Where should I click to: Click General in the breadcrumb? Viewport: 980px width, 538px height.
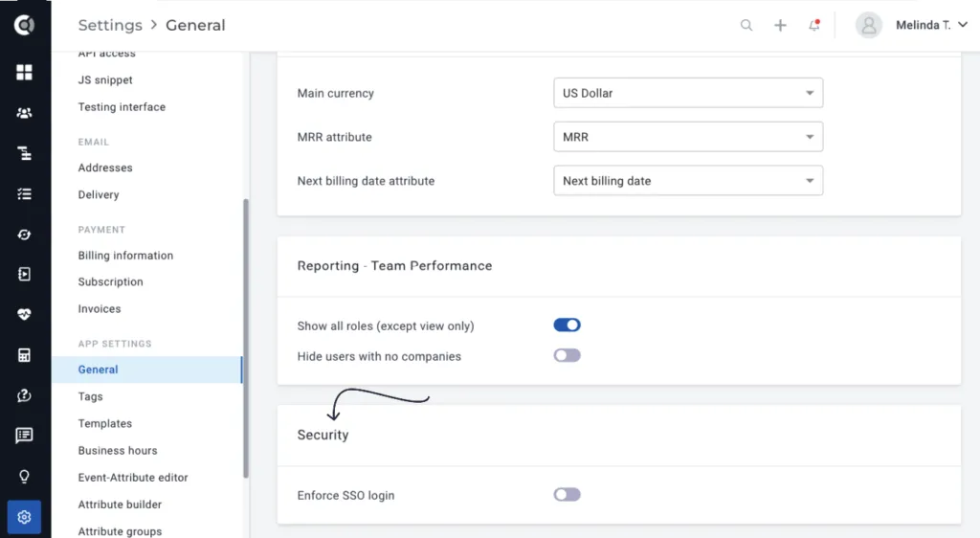coord(195,25)
